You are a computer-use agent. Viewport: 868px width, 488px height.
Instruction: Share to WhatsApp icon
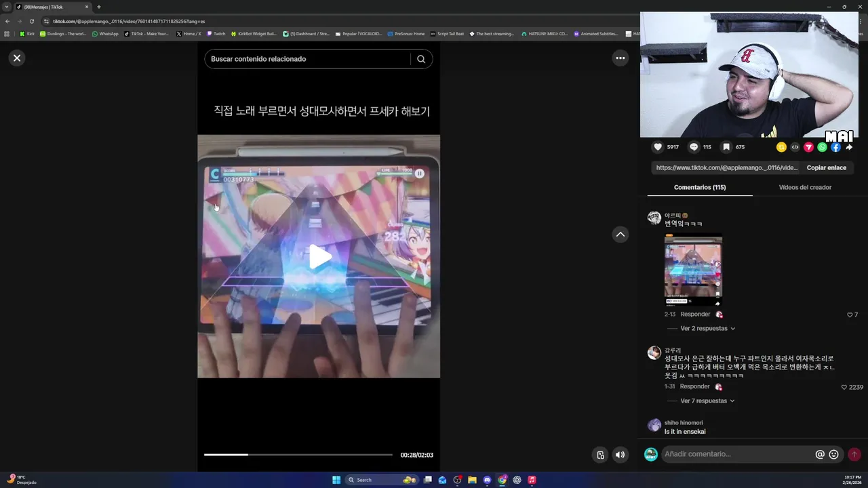click(822, 147)
